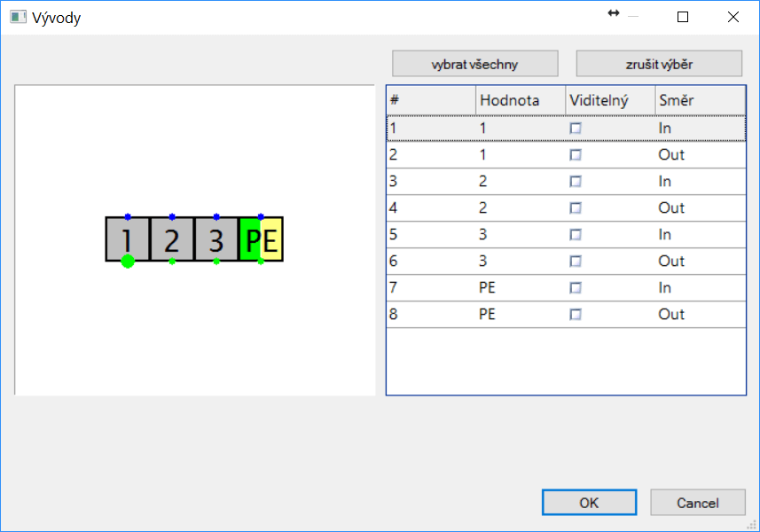Click the Směr column header
Screen dimensions: 760x532
coord(699,100)
